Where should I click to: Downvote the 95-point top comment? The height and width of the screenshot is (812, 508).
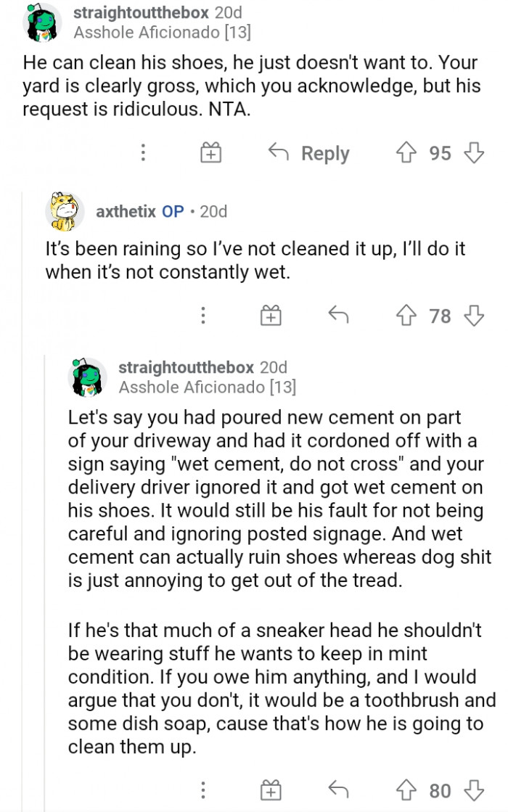point(474,153)
